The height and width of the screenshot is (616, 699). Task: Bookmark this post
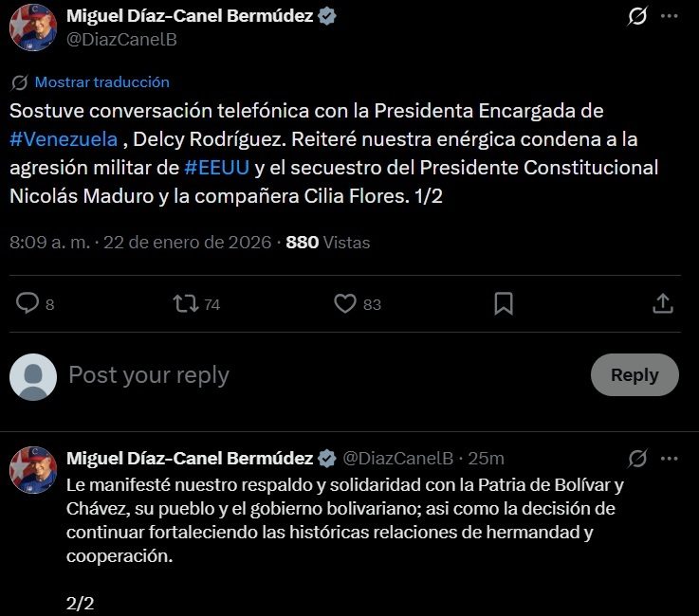coord(504,303)
